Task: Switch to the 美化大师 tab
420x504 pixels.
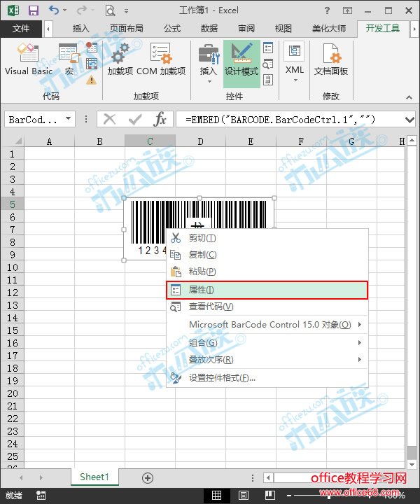Action: click(x=329, y=29)
